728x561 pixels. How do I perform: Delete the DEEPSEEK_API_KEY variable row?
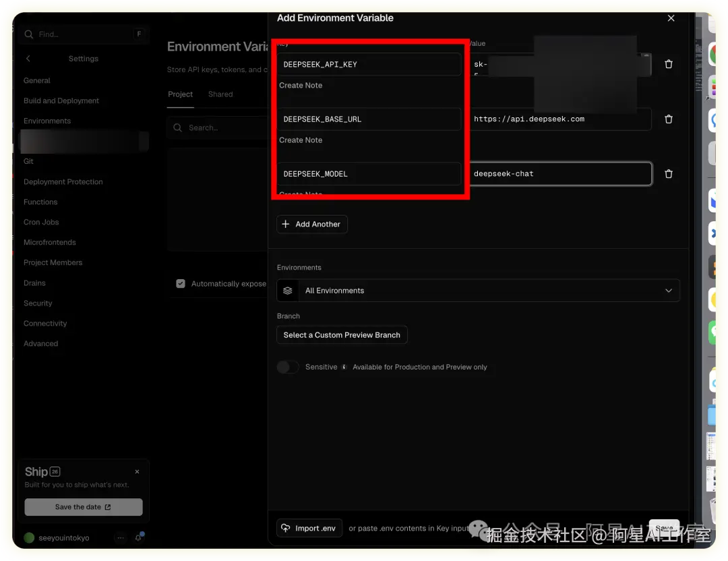(x=669, y=64)
